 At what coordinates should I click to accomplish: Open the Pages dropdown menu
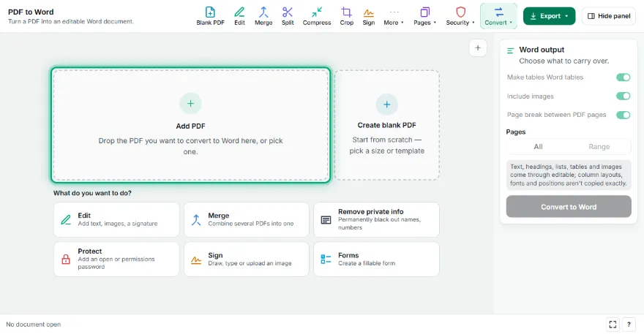point(424,16)
